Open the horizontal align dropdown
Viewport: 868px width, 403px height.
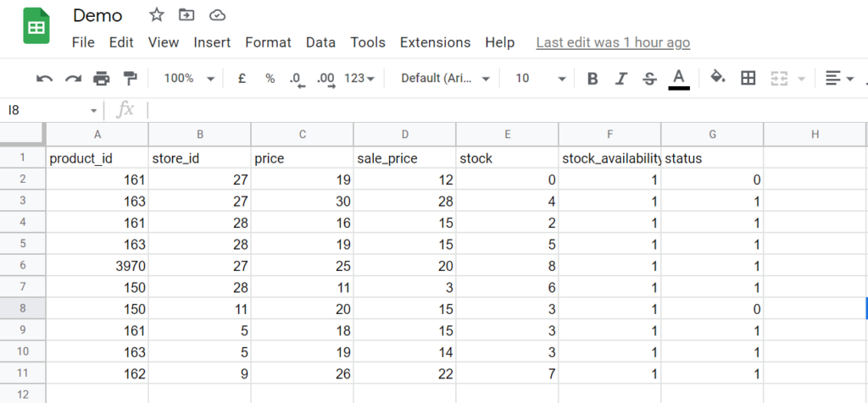tap(839, 79)
